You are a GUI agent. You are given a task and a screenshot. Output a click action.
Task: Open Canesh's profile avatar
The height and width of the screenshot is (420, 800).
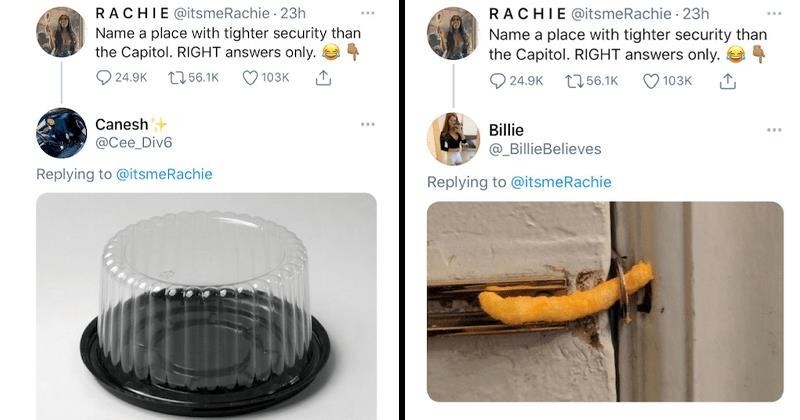pyautogui.click(x=61, y=134)
